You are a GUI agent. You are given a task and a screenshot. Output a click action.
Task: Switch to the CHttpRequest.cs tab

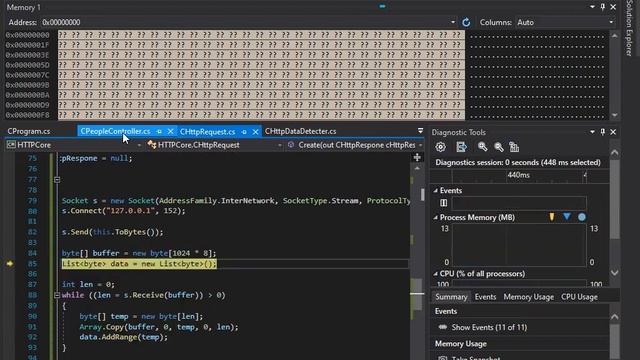tap(207, 131)
